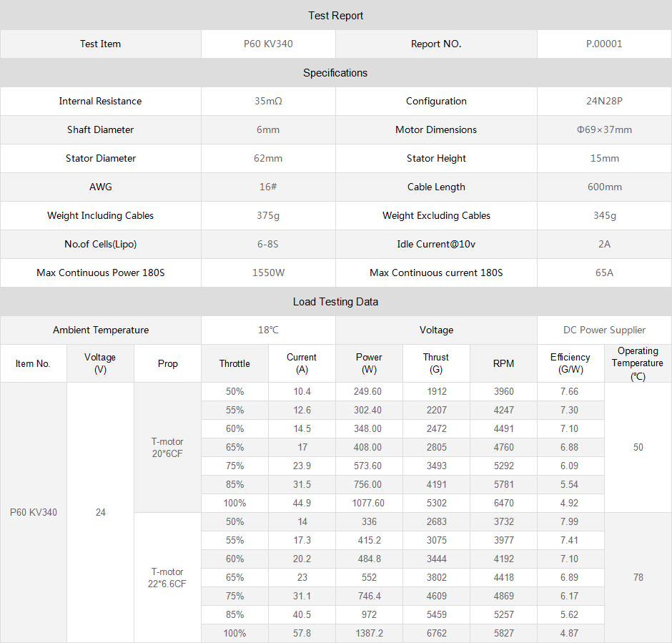Screen dimensions: 672x643
Task: Click the 'Efficiency (G/W)' column header
Action: coord(570,363)
